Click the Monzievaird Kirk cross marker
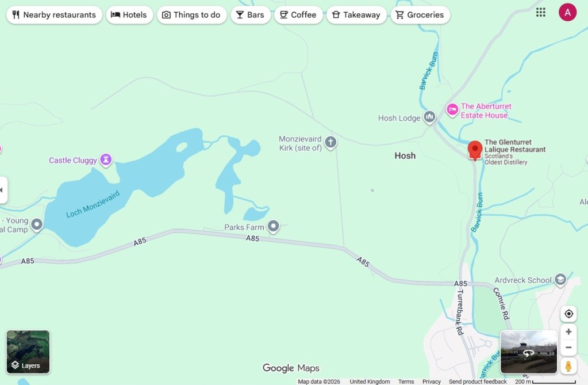 pos(330,143)
